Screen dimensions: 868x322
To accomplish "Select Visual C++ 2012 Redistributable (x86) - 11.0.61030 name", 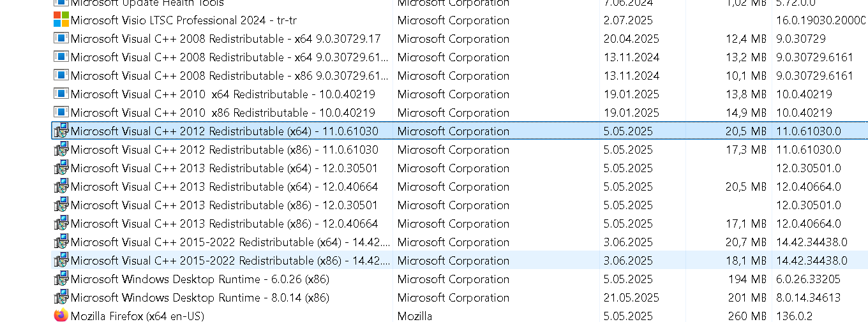I will (225, 150).
